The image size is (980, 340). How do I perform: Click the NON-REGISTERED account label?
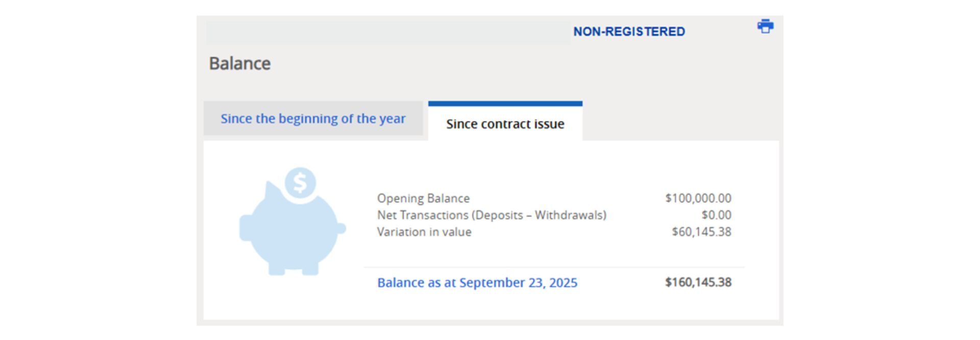[629, 32]
